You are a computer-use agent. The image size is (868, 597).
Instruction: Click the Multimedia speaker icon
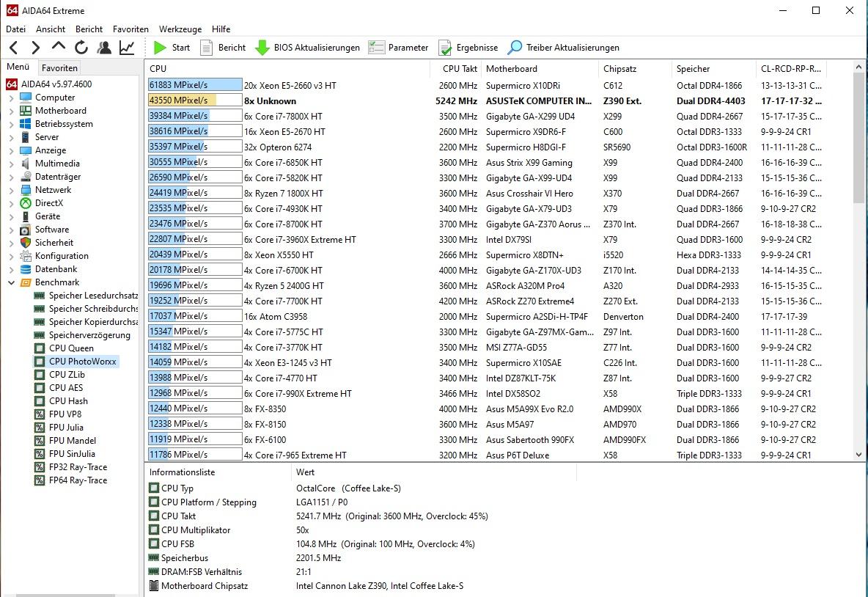click(26, 164)
